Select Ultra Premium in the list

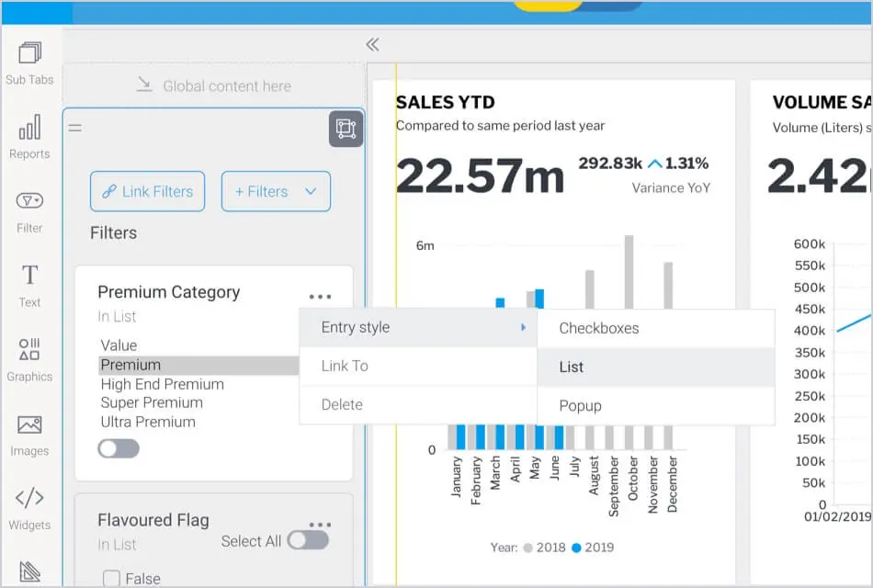click(148, 422)
